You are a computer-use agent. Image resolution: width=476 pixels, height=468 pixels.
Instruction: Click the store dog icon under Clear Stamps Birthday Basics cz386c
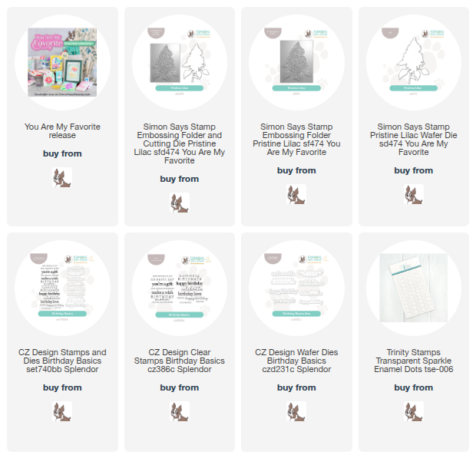click(x=180, y=411)
